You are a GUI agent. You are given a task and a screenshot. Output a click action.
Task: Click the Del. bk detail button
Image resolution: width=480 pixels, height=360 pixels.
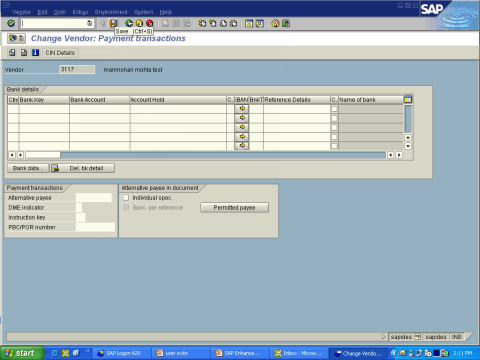[83, 168]
